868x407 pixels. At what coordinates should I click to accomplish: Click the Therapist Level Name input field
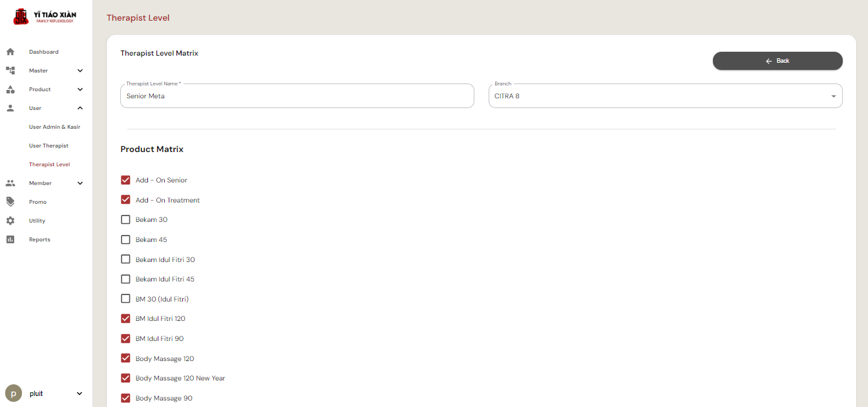[297, 96]
